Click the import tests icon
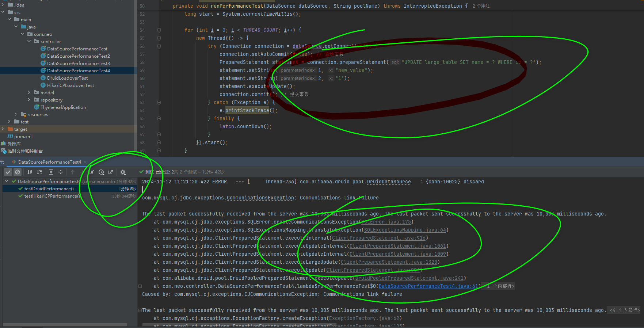The width and height of the screenshot is (644, 328). pos(92,172)
